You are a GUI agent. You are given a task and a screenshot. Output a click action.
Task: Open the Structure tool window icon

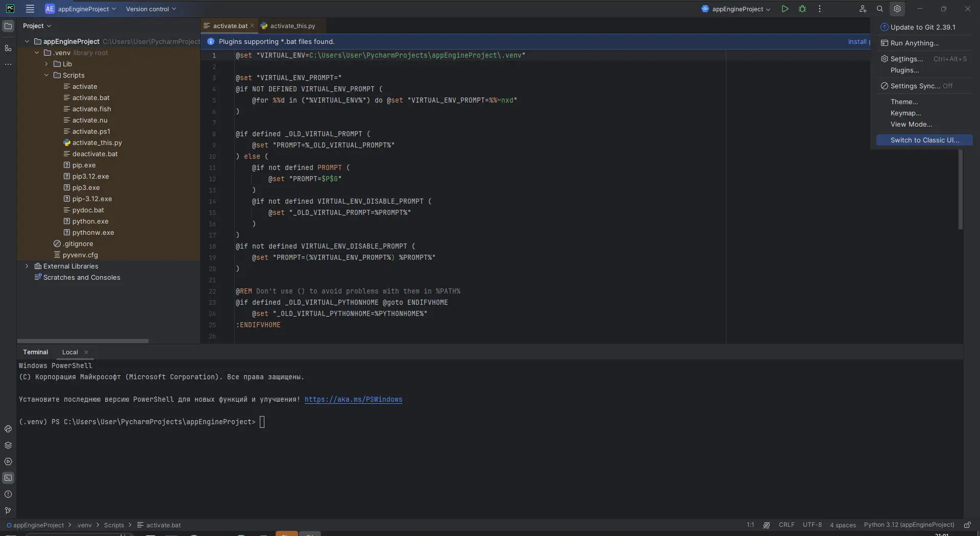pyautogui.click(x=8, y=48)
